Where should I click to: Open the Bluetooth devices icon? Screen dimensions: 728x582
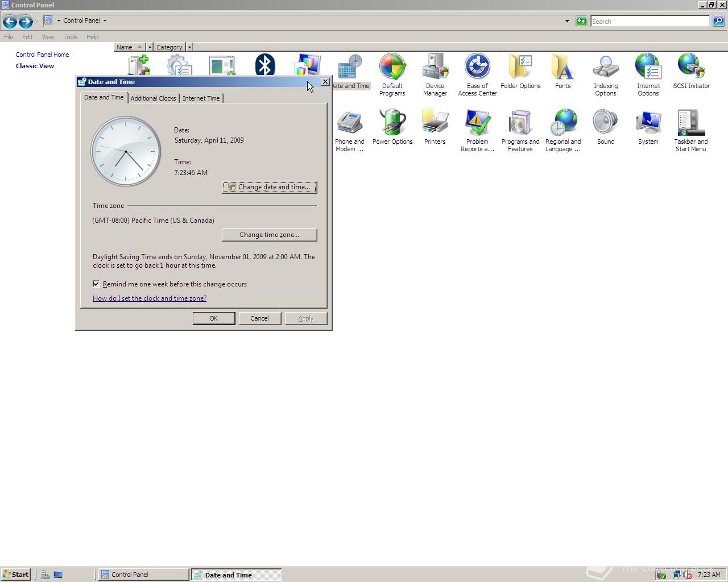point(264,65)
